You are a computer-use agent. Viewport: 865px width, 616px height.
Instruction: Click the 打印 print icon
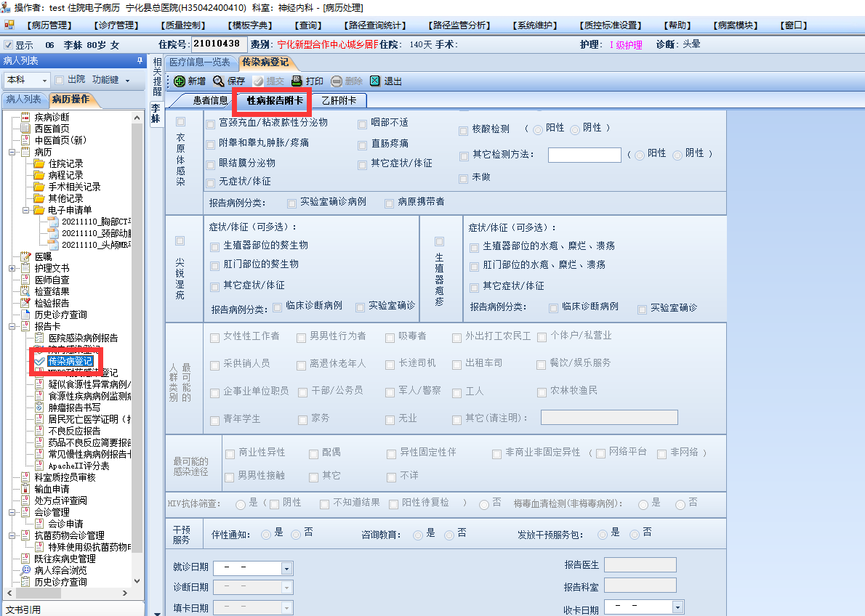(297, 81)
